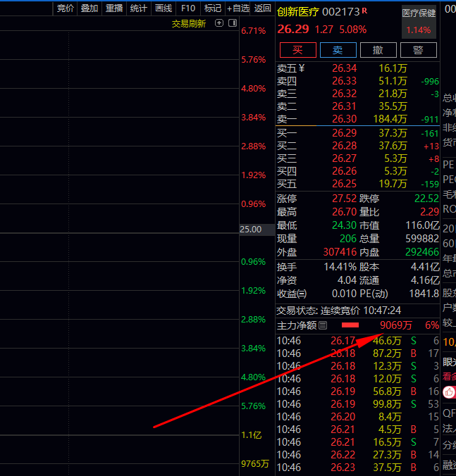The width and height of the screenshot is (456, 476).
Task: Select the 卖四 row at 26.33
Action: [x=357, y=81]
